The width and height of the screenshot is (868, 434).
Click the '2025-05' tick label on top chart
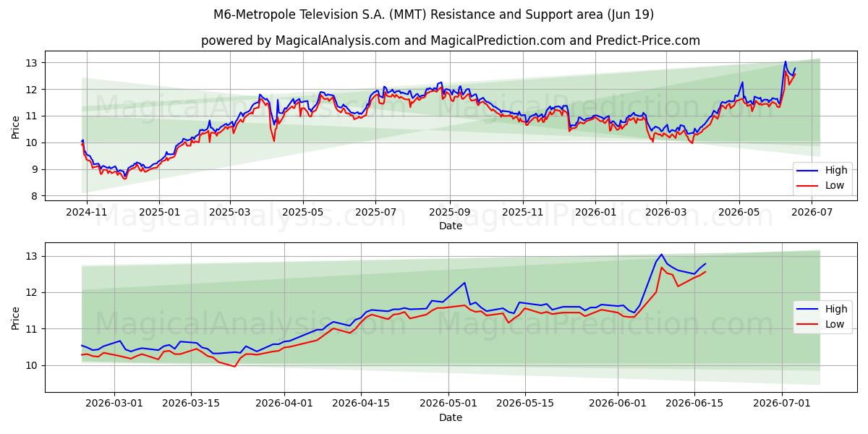point(302,213)
